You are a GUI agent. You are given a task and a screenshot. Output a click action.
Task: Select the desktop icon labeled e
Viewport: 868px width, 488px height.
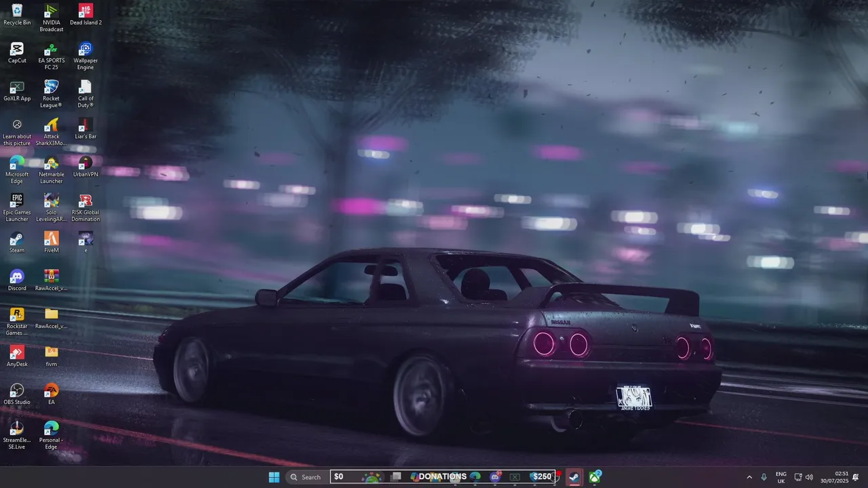click(x=85, y=242)
